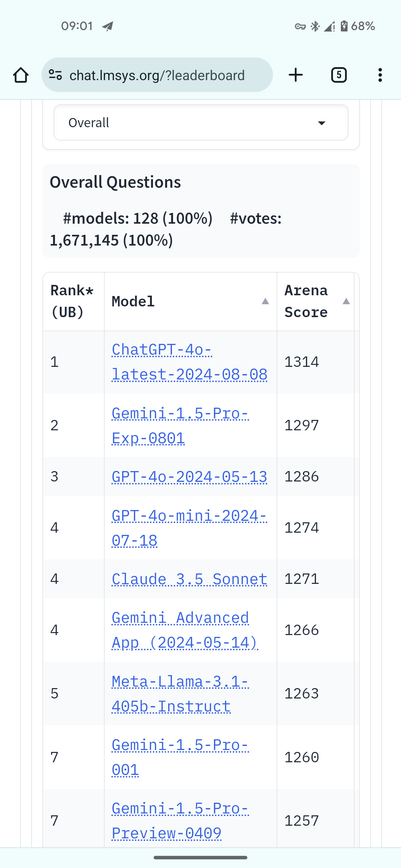The height and width of the screenshot is (868, 401).
Task: Tap the VPN key status icon
Action: click(300, 26)
